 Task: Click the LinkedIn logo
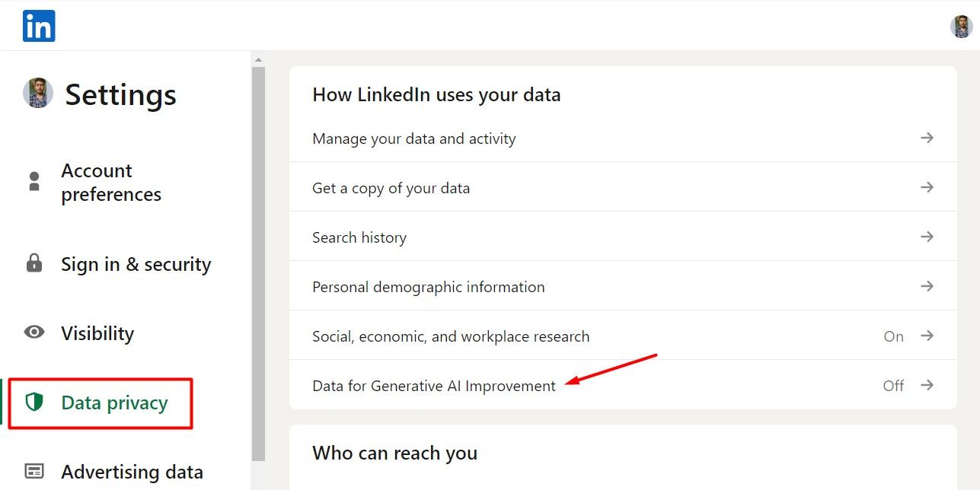point(37,25)
